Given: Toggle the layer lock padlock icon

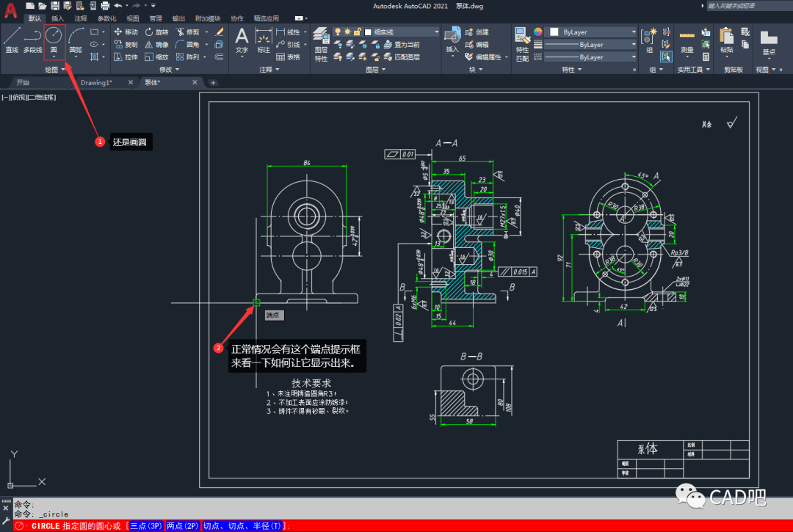Looking at the screenshot, I should 357,32.
